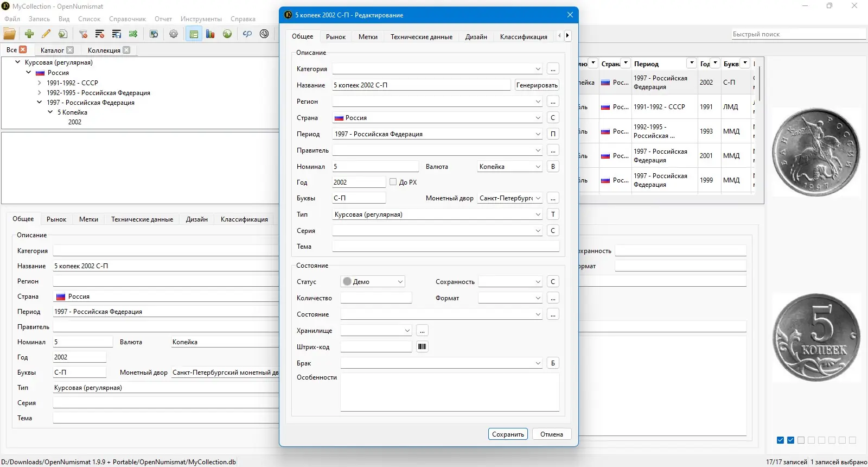Click the 'Т' button beside Тип
Image resolution: width=868 pixels, height=467 pixels.
[x=553, y=214]
